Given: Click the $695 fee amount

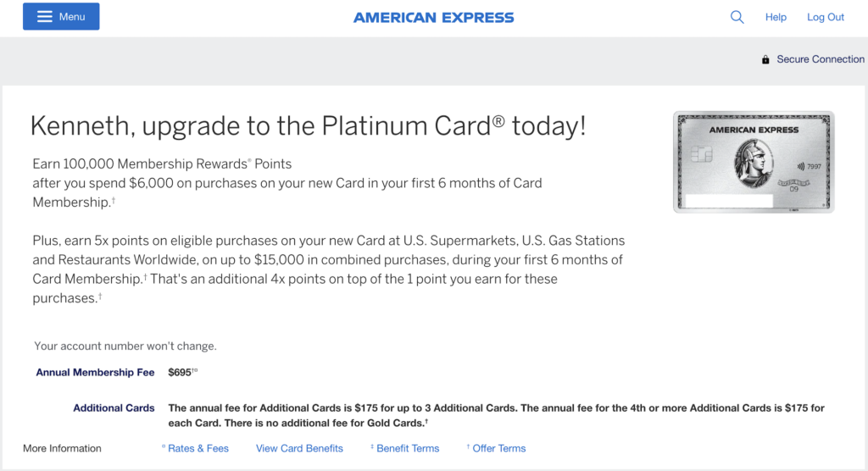Looking at the screenshot, I should click(x=181, y=373).
